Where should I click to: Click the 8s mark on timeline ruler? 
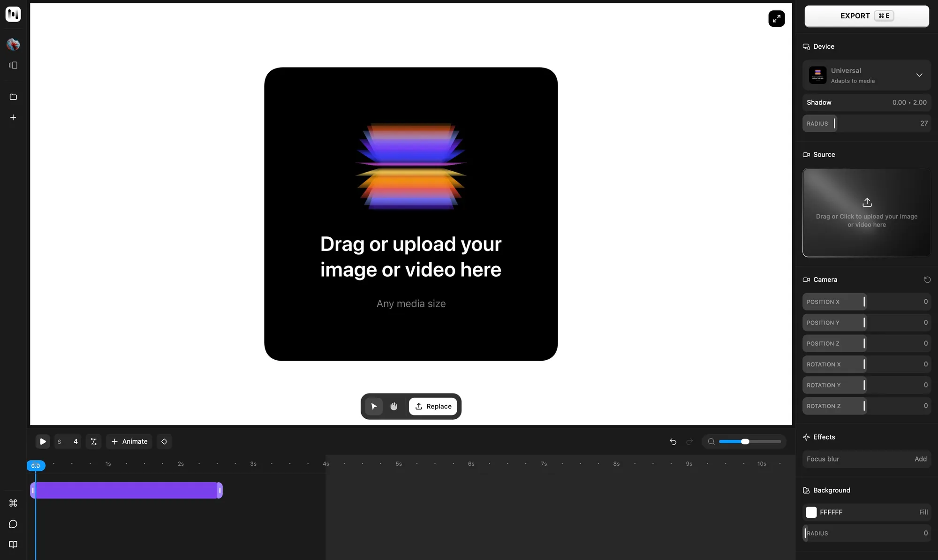[x=616, y=464]
